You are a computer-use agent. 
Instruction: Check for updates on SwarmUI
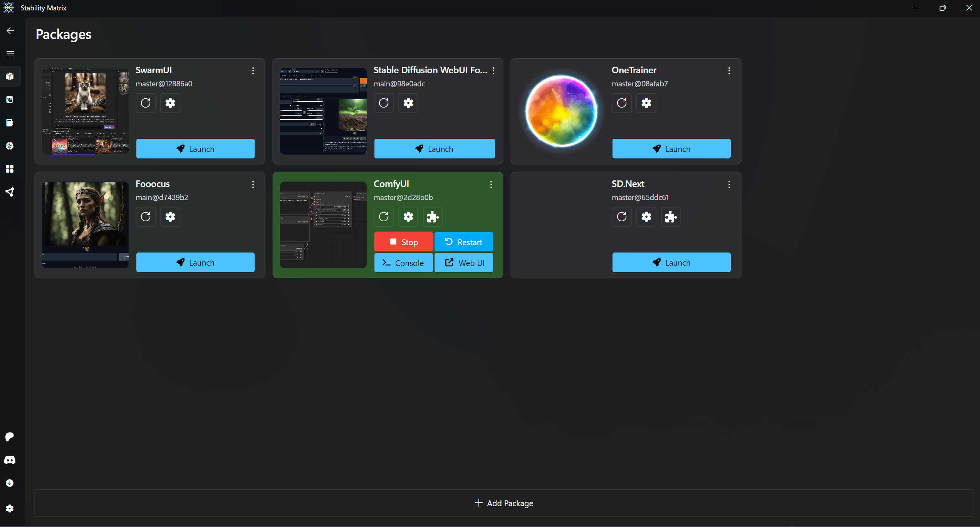pos(146,103)
